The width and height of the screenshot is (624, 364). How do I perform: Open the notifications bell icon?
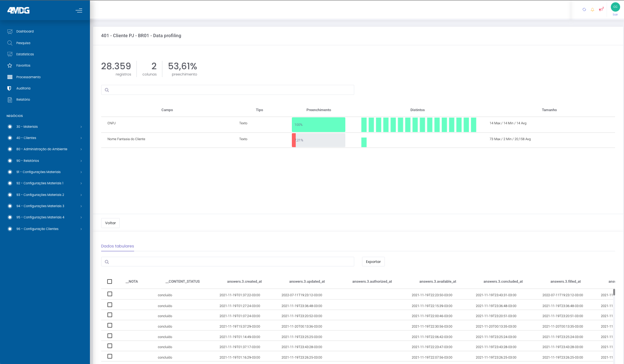[x=592, y=10]
